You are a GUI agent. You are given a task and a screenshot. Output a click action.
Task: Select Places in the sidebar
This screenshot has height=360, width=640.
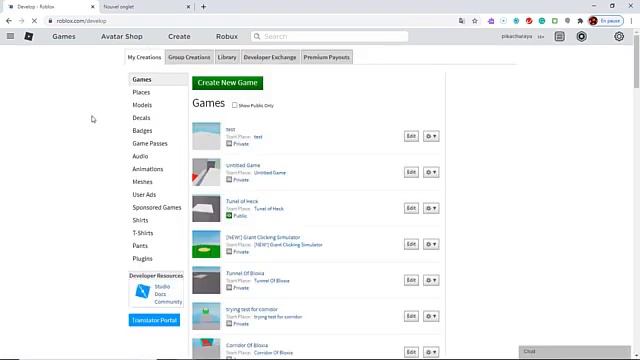(x=141, y=92)
